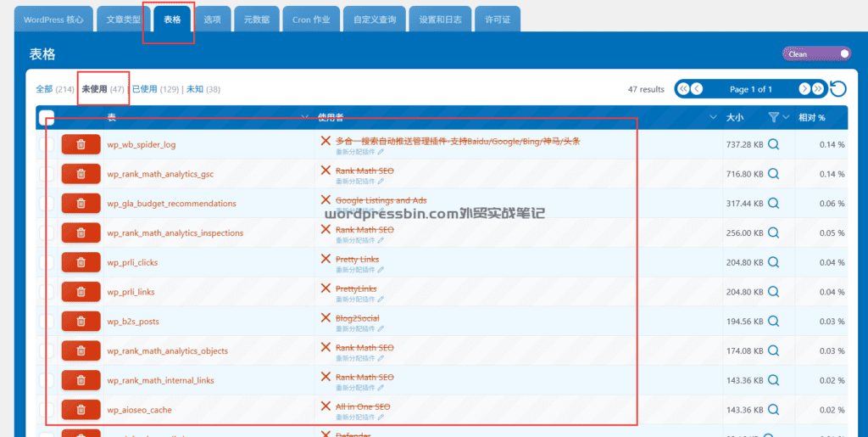Image resolution: width=868 pixels, height=437 pixels.
Task: Open the wp_gla_budget_recommendations table name
Action: coord(171,204)
